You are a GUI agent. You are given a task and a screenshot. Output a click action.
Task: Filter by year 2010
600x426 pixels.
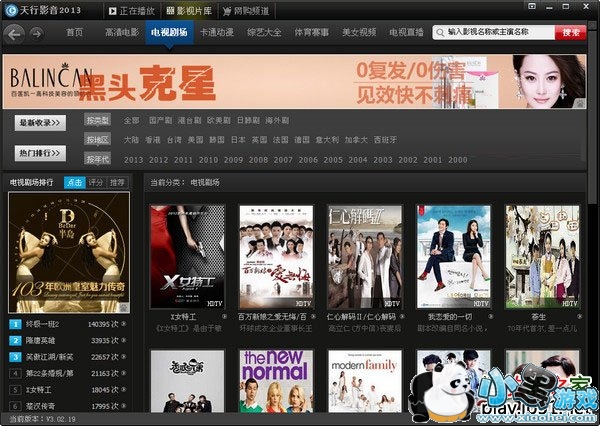(x=208, y=160)
